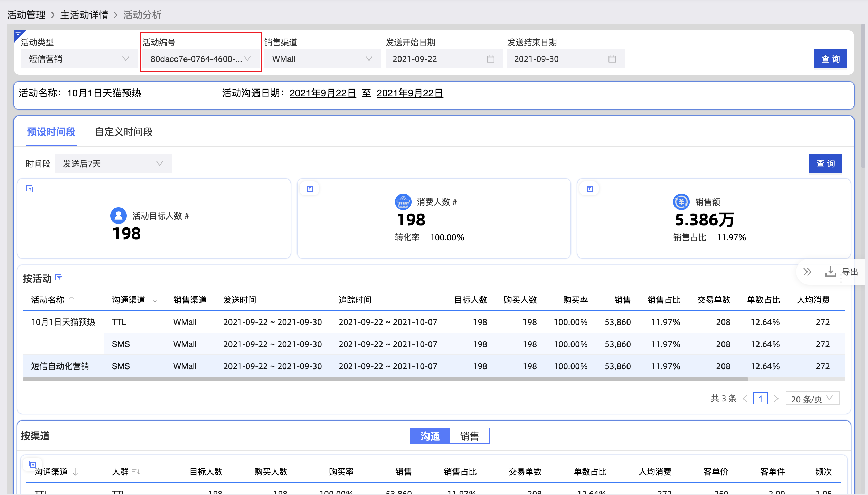Switch the channel toggle to 销售

click(x=469, y=436)
